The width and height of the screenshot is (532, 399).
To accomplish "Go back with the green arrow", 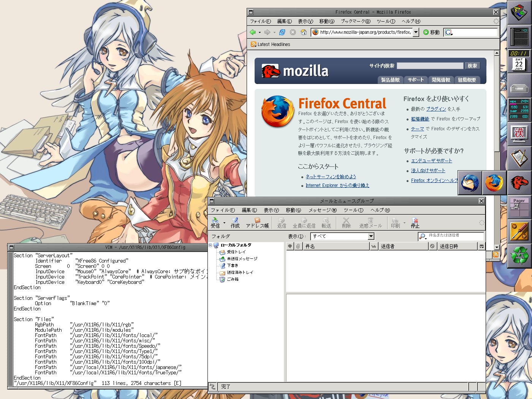I will coord(253,32).
